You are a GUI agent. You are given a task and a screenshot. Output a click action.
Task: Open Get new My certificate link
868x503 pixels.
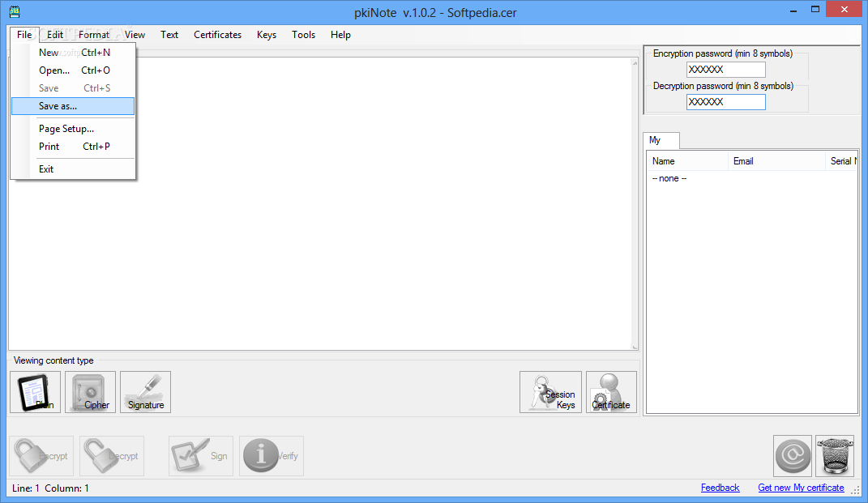(801, 488)
